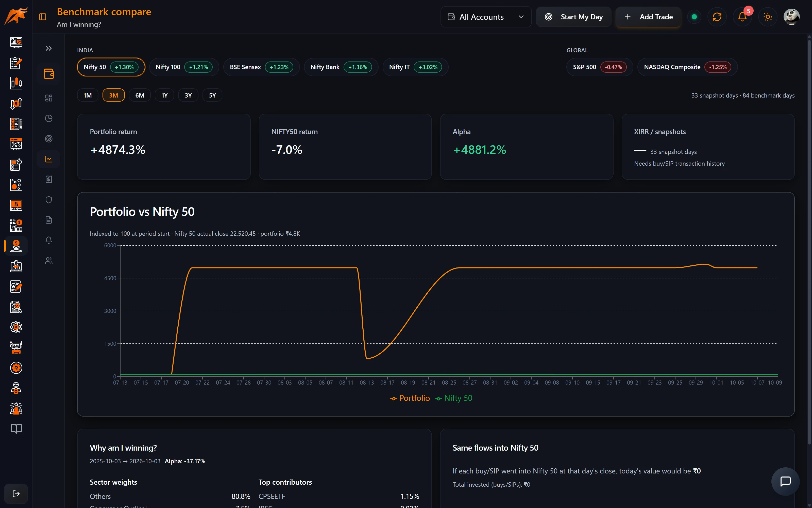
Task: Open the checklist with pen icon in sidebar
Action: point(16,124)
